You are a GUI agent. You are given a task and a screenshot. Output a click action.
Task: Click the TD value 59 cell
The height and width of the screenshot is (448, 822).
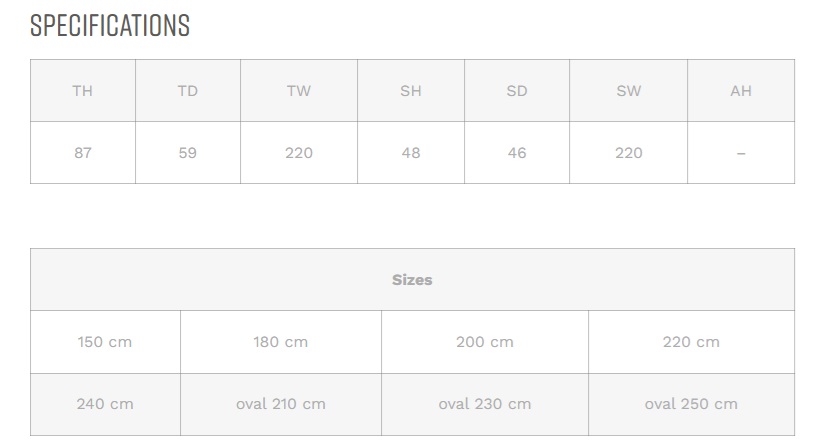pos(188,152)
